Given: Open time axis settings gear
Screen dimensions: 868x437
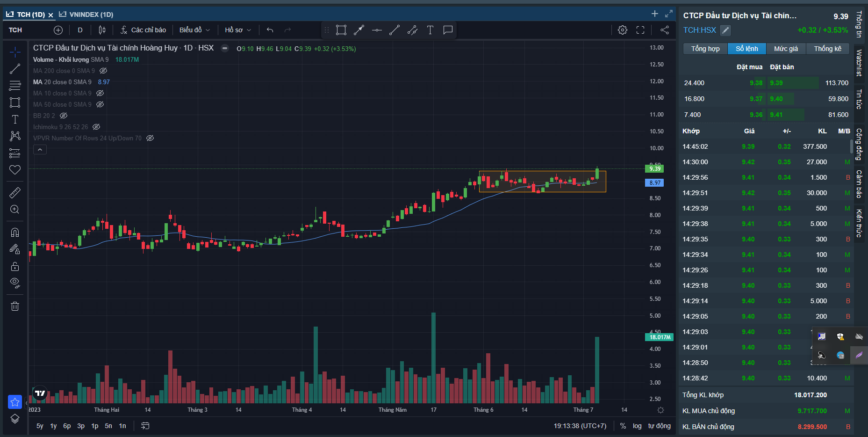Looking at the screenshot, I should click(x=660, y=410).
